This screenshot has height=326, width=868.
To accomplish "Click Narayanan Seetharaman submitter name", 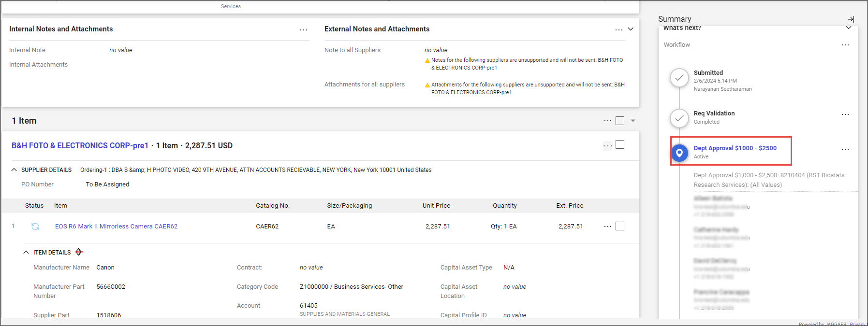I will tap(722, 89).
